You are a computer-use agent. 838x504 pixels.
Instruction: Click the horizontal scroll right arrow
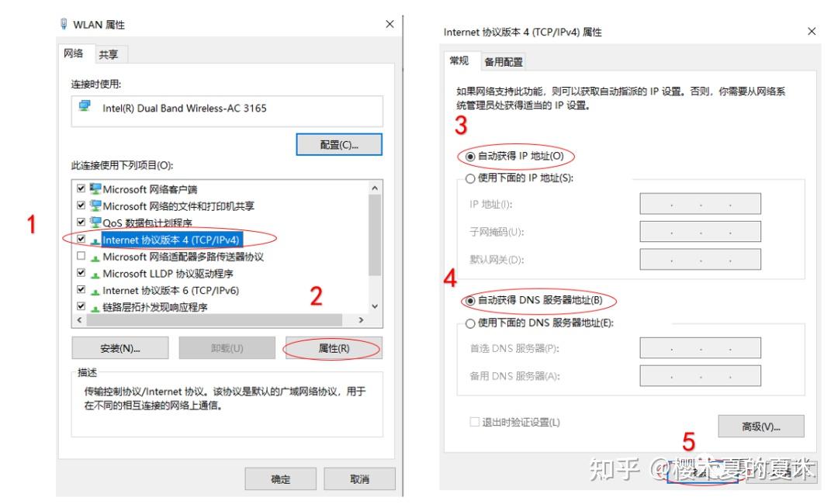point(362,319)
